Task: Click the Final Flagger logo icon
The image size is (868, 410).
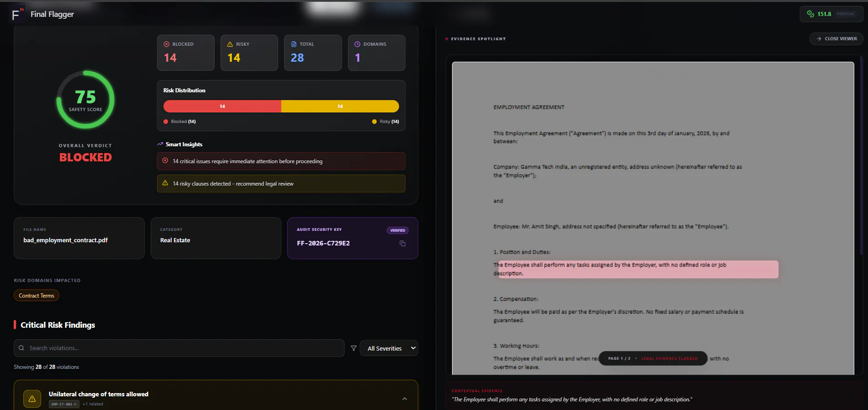Action: click(17, 15)
